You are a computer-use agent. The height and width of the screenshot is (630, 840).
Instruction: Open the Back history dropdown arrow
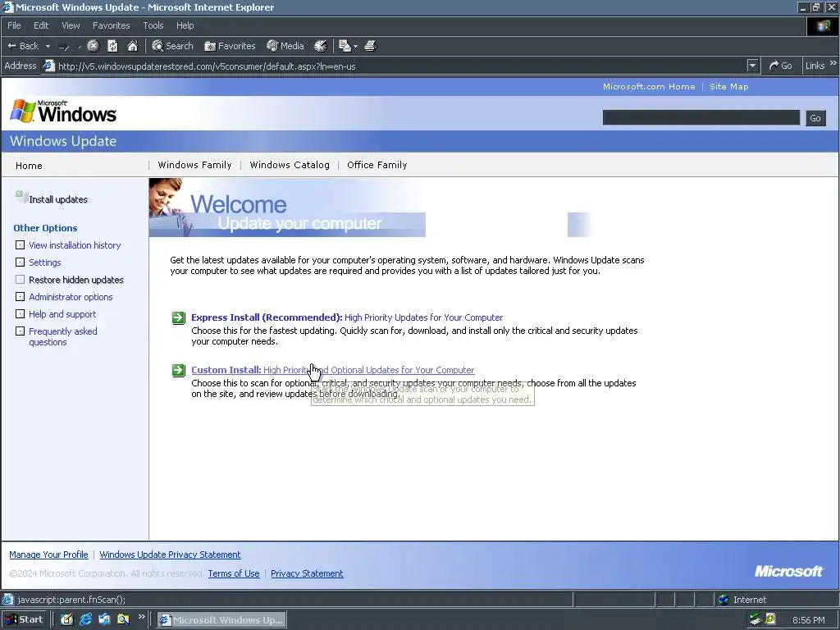pyautogui.click(x=48, y=46)
